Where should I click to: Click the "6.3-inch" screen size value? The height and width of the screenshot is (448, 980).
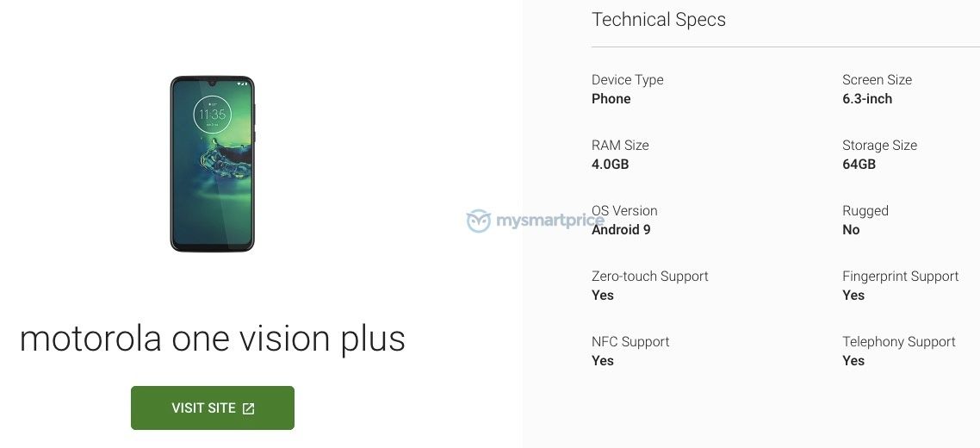coord(867,99)
